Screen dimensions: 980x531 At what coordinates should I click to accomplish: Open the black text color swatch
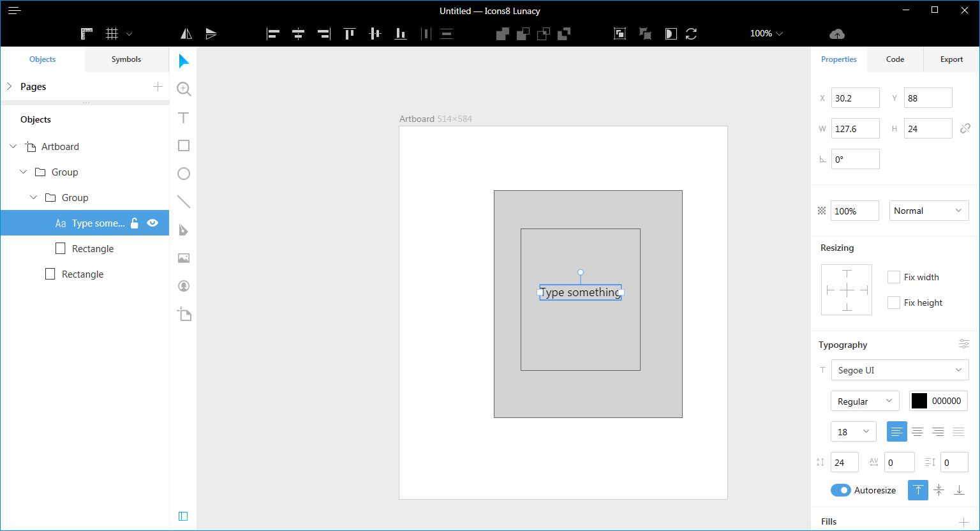[919, 401]
